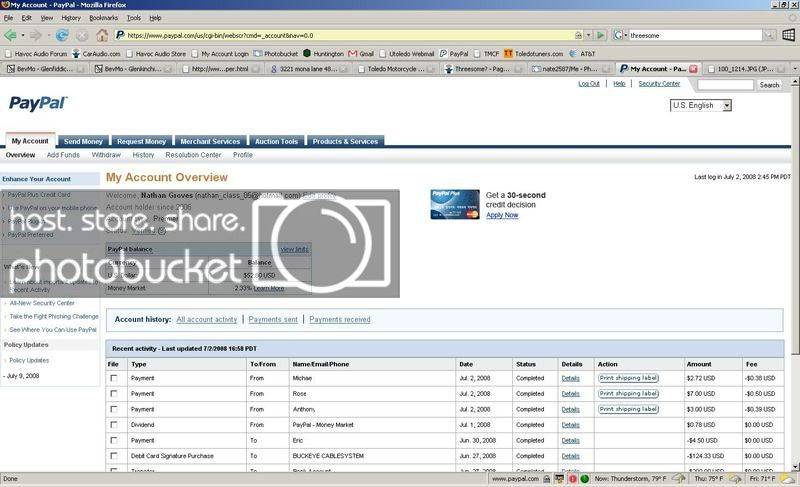Screen dimensions: 800x487
Task: Open the Back button history dropdown arrow
Action: 22,35
